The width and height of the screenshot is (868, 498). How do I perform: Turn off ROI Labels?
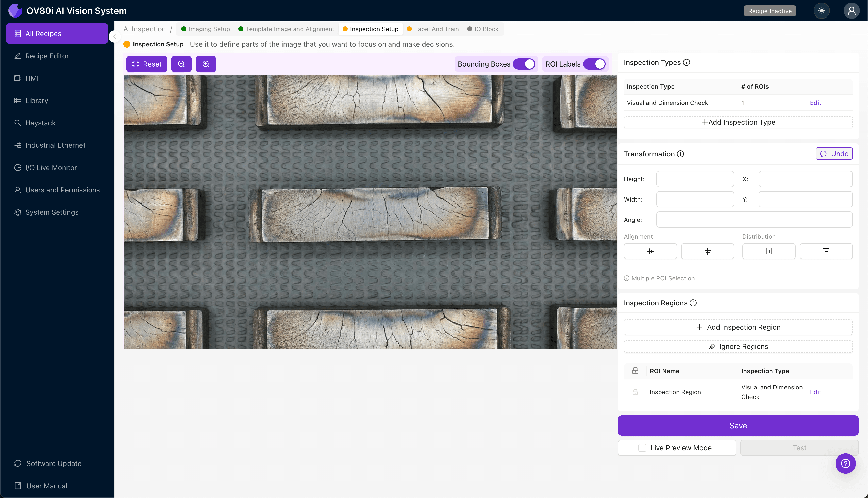[x=595, y=64]
